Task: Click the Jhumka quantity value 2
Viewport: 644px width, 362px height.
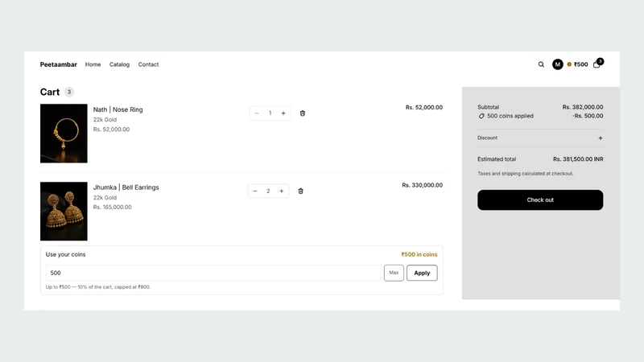Action: pos(268,191)
